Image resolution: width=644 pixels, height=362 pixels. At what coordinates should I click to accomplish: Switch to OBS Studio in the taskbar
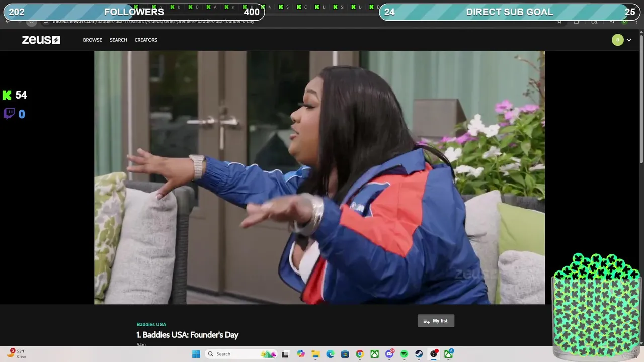tap(434, 354)
